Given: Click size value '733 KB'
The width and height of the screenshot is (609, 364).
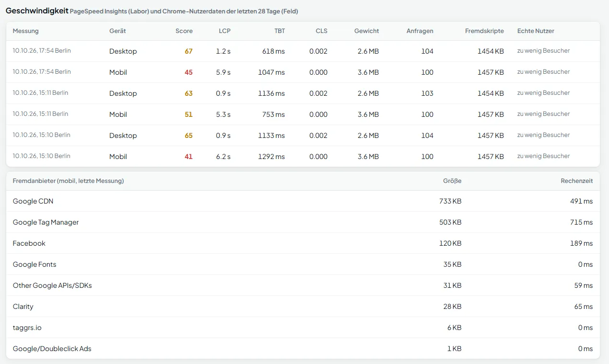Looking at the screenshot, I should pos(450,201).
